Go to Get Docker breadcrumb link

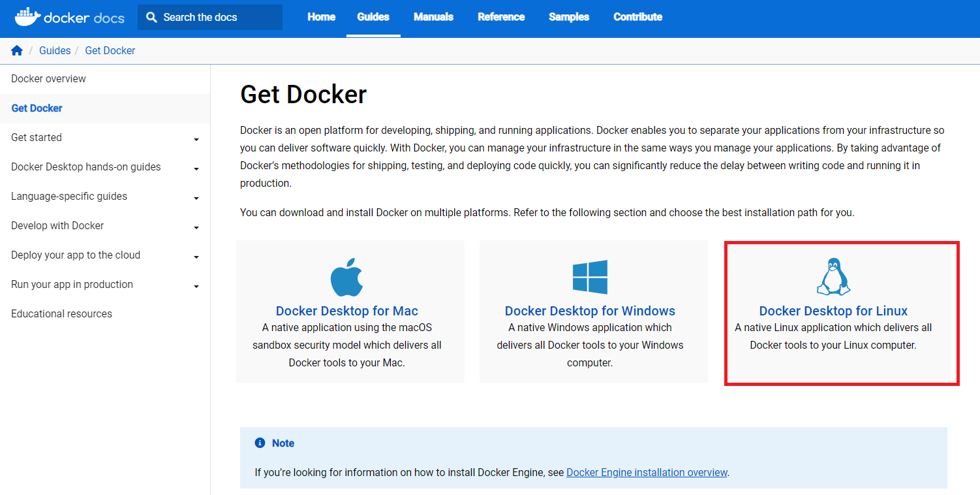click(x=110, y=51)
